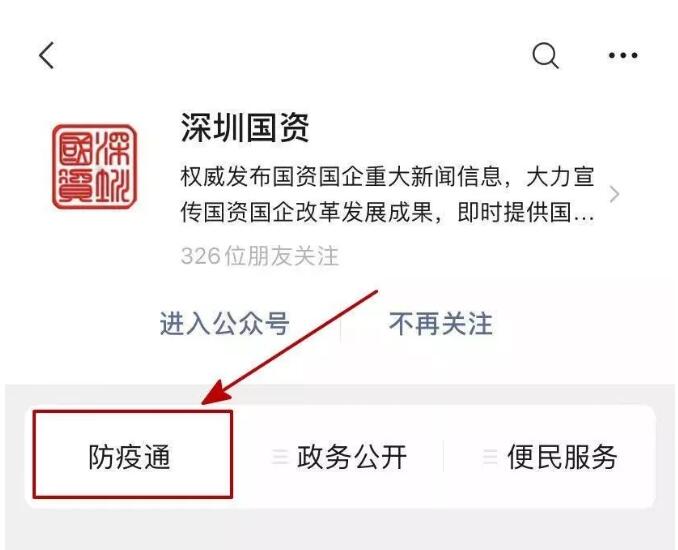View the 326位朋友关注 follower list
Viewport: 678px width, 550px height.
[x=259, y=256]
